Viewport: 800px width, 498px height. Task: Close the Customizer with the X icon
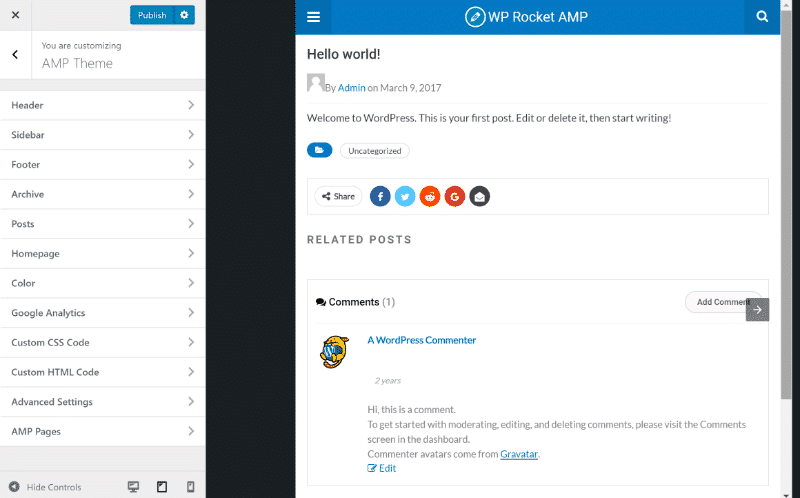[15, 15]
